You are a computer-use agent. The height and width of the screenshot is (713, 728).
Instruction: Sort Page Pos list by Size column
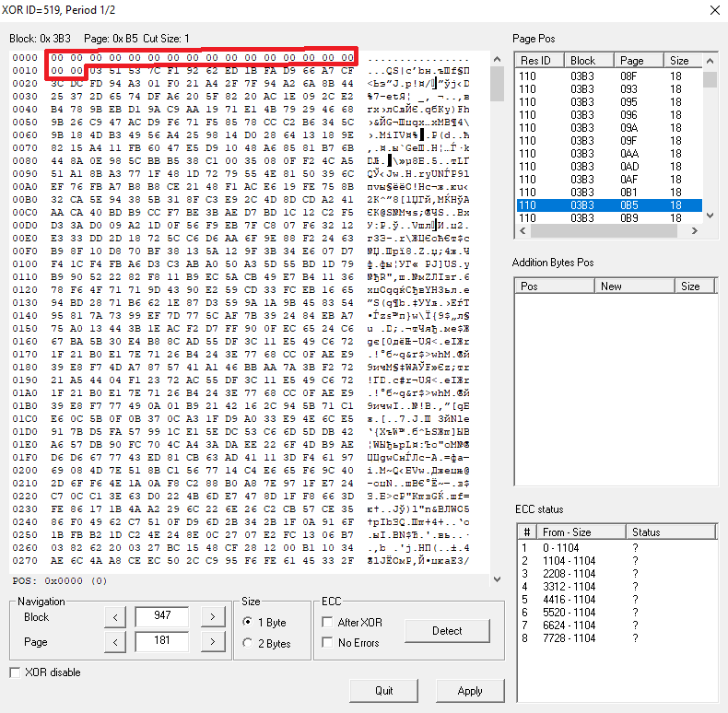click(684, 61)
